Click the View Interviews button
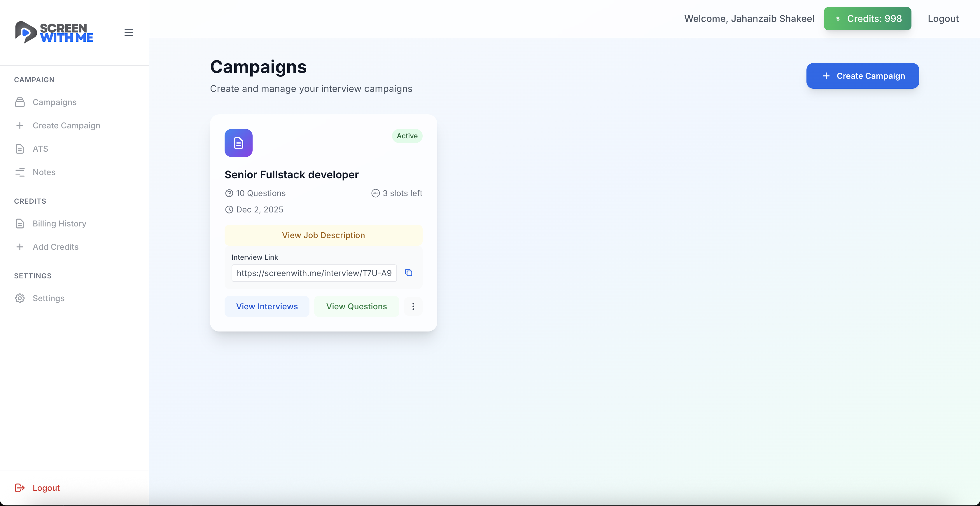Screen dimensions: 980x506 (x=267, y=306)
